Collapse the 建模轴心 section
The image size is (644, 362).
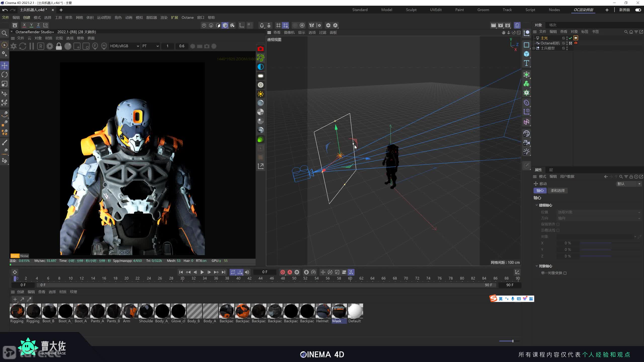[537, 205]
